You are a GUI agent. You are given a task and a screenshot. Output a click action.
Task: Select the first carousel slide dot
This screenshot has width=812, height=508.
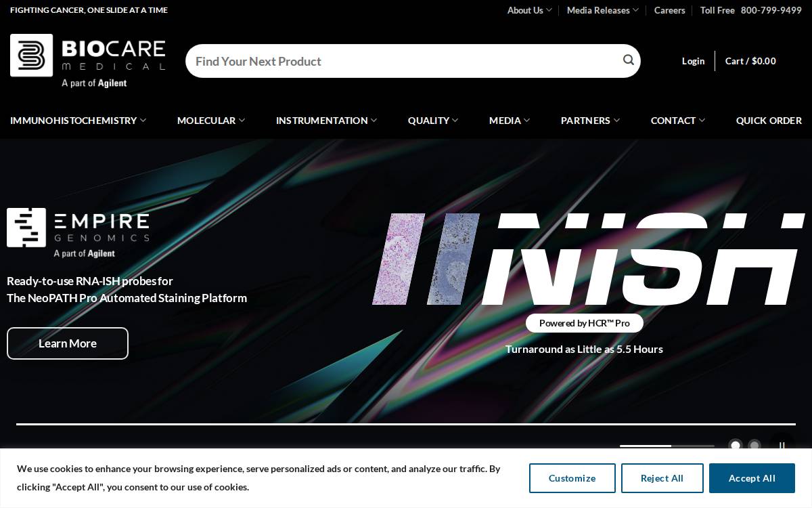[735, 446]
